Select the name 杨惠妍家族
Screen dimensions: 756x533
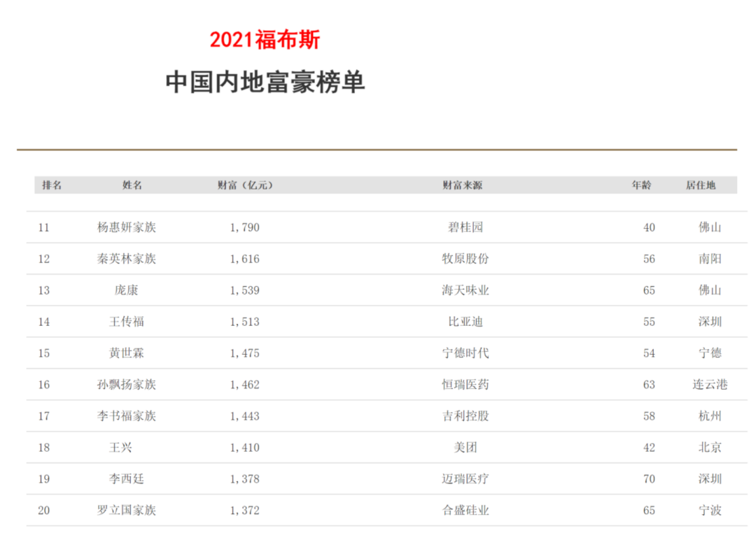tap(127, 227)
